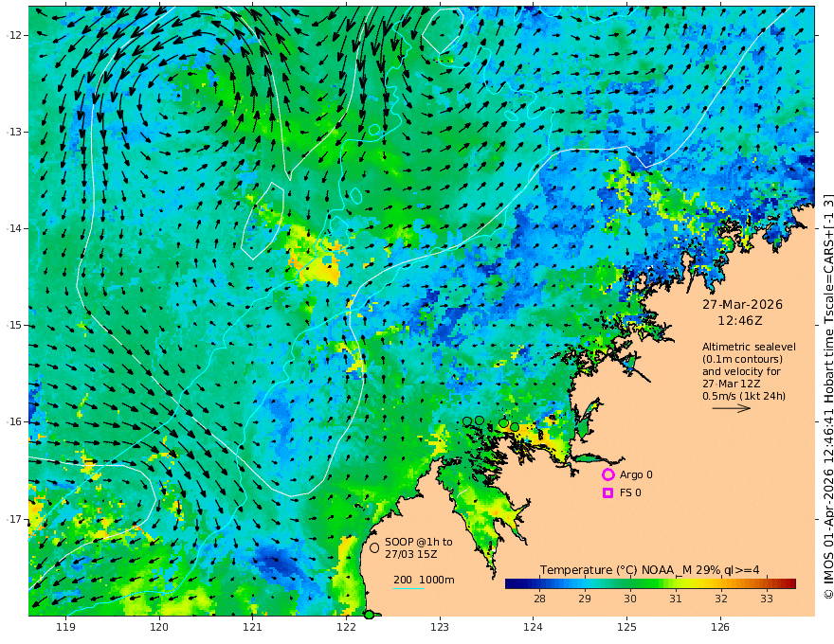Click the longitude axis label 119

tap(65, 627)
